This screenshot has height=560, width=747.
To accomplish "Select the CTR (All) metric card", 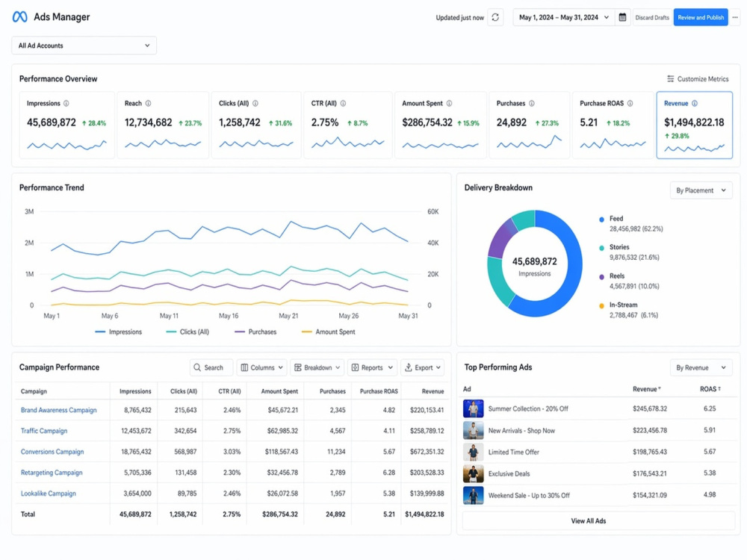I will pos(348,125).
